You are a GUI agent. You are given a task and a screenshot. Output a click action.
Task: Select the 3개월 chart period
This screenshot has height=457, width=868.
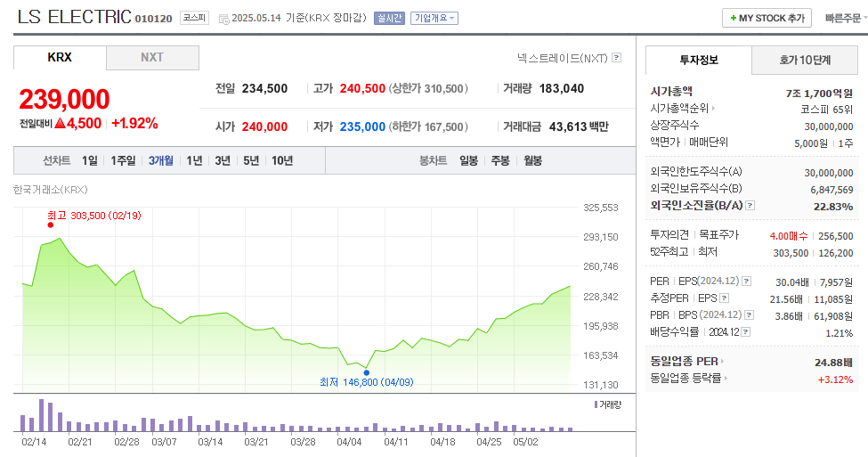[x=160, y=160]
